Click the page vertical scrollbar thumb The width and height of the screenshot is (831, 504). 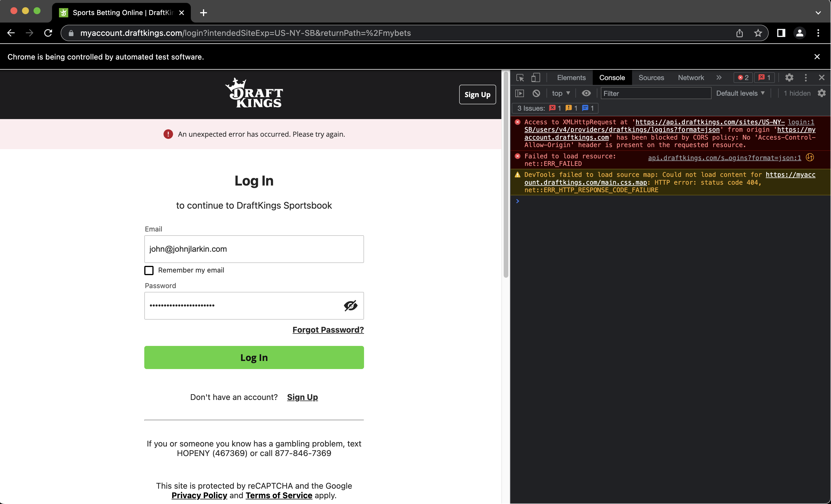(505, 175)
